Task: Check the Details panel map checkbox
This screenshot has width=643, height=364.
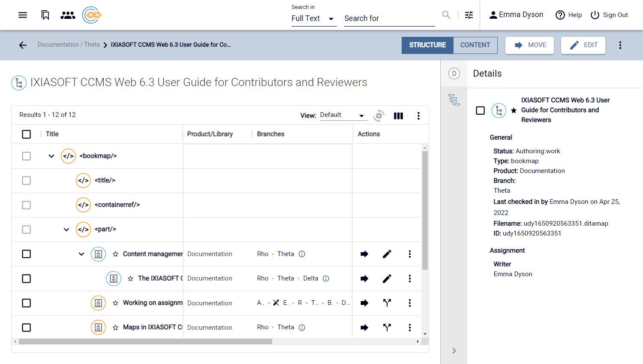Action: point(480,110)
